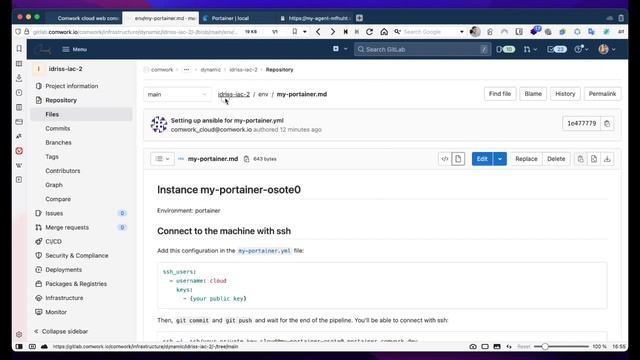Navigate back with browser arrow
This screenshot has height=360, width=640.
pos(318,32)
